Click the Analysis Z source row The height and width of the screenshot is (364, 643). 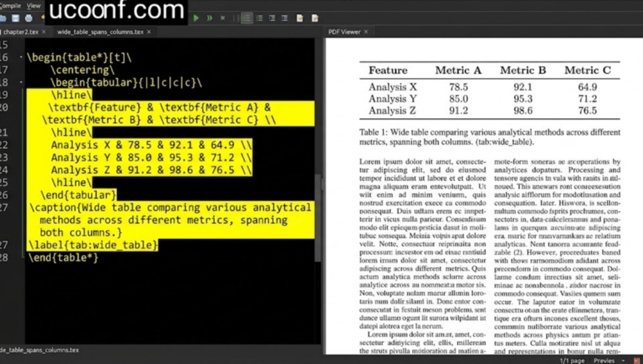(x=152, y=170)
